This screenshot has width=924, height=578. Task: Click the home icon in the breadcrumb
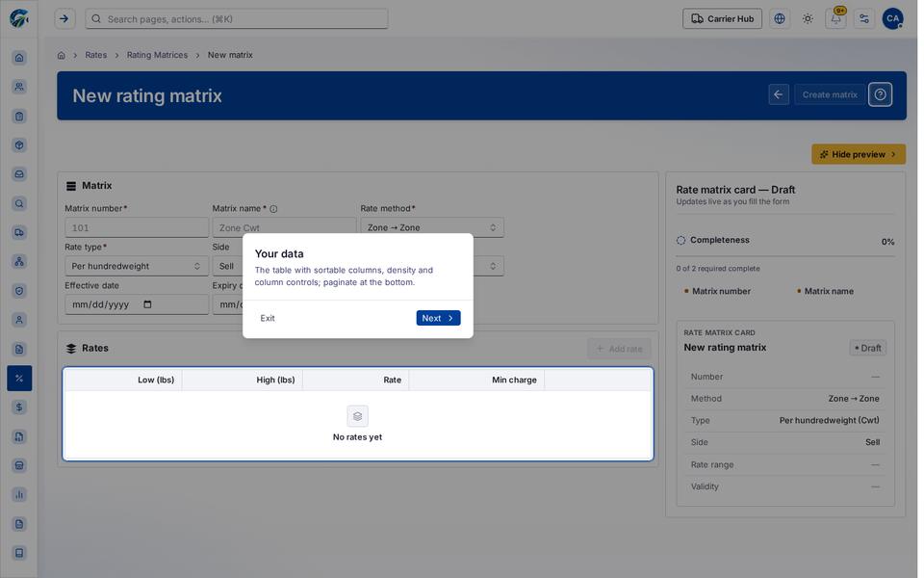tap(62, 55)
